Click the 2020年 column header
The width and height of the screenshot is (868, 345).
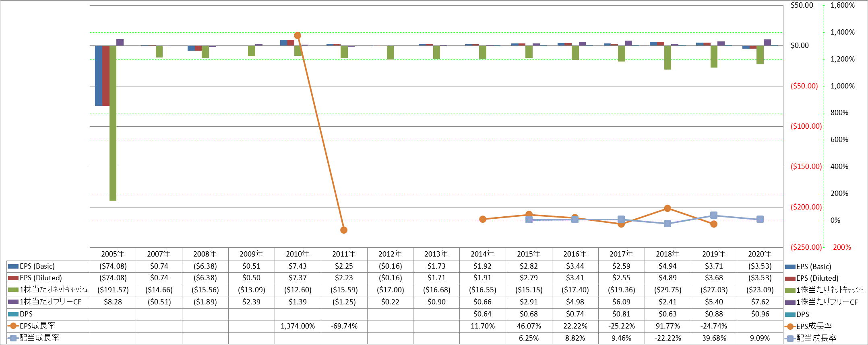click(760, 254)
